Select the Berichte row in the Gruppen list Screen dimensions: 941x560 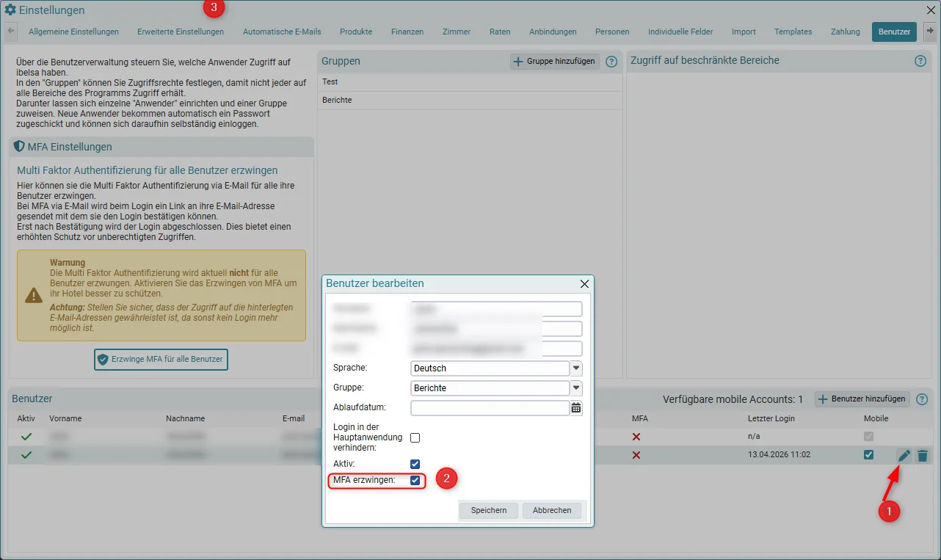tap(470, 100)
